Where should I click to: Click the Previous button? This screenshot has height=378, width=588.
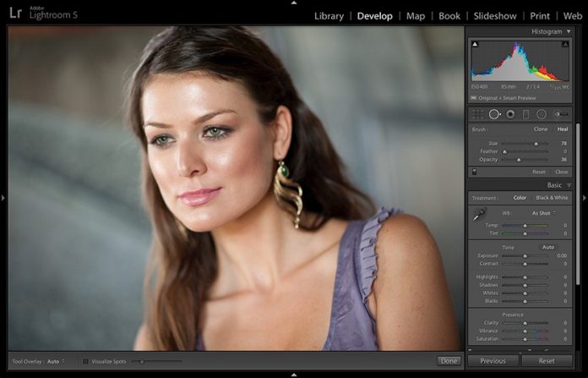point(493,361)
